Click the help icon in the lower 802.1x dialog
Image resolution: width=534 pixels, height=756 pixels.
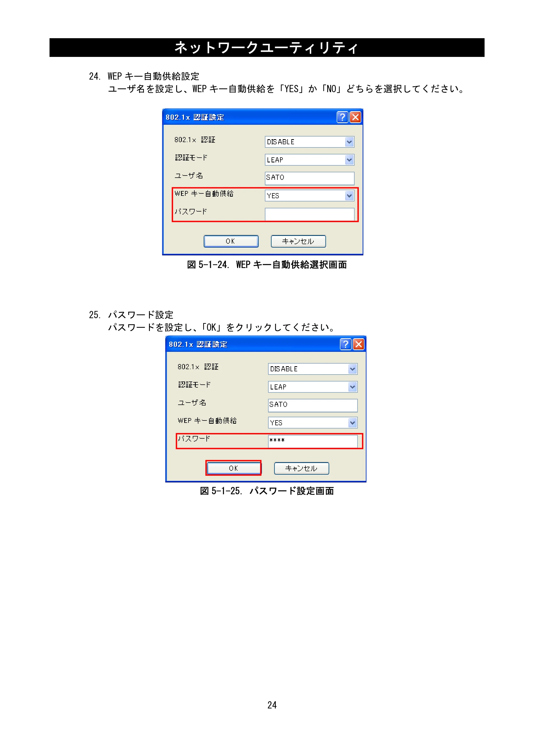click(345, 344)
